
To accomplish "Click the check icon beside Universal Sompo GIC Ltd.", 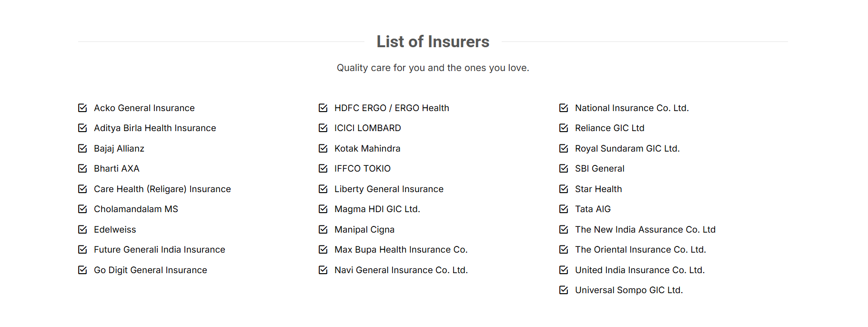I will click(x=564, y=290).
